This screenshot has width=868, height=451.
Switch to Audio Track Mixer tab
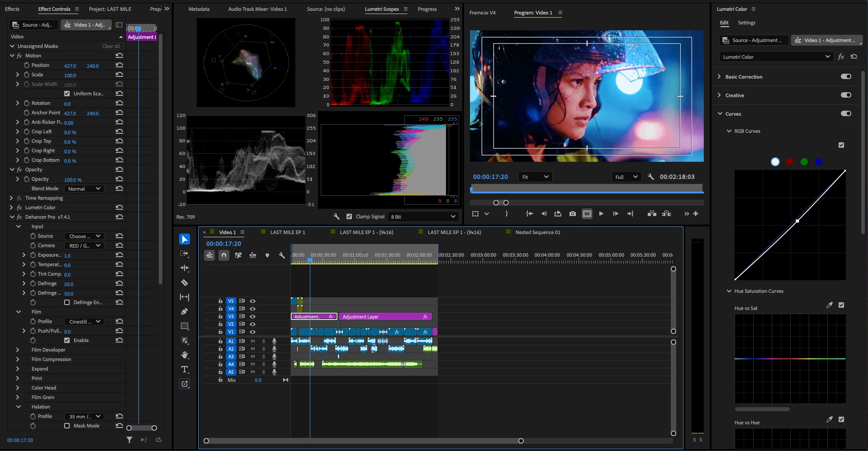click(257, 9)
